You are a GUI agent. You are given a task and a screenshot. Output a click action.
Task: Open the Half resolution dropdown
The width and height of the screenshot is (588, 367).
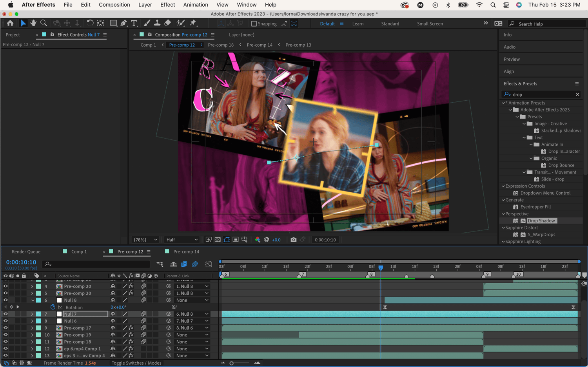182,240
